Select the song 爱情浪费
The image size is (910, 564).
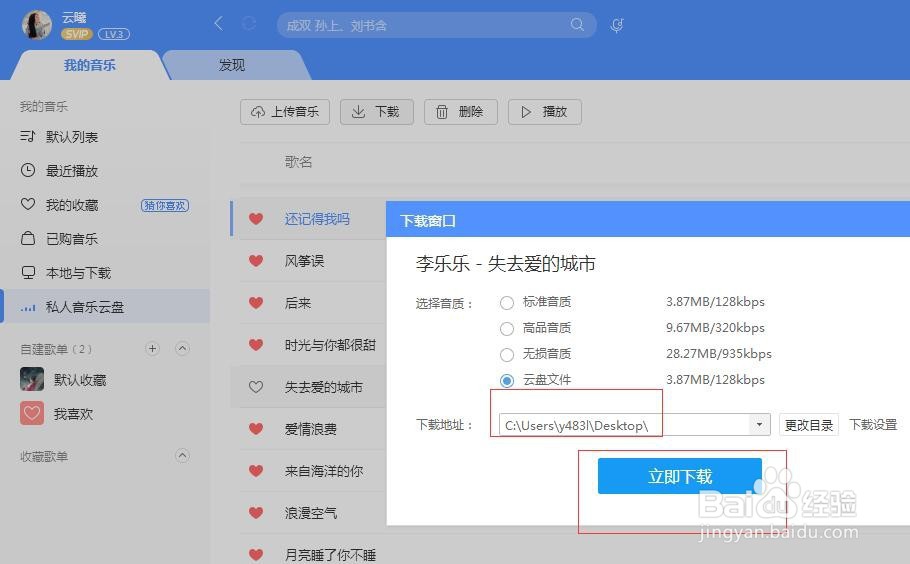pos(310,429)
